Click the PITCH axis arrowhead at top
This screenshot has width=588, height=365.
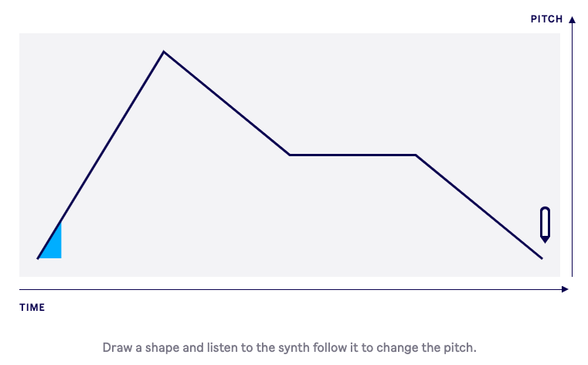point(572,19)
